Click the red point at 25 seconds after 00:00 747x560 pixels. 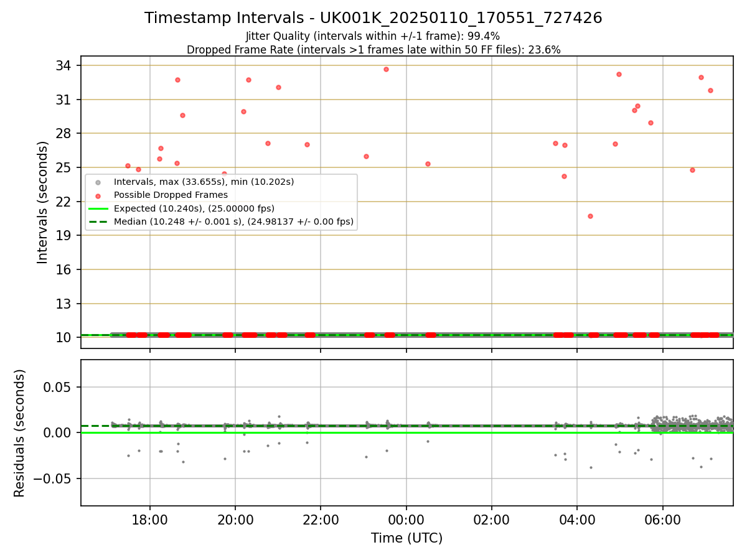click(428, 164)
